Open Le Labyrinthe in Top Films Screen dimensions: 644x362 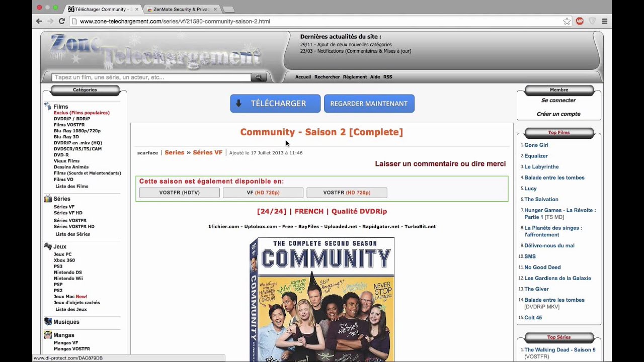coord(541,166)
